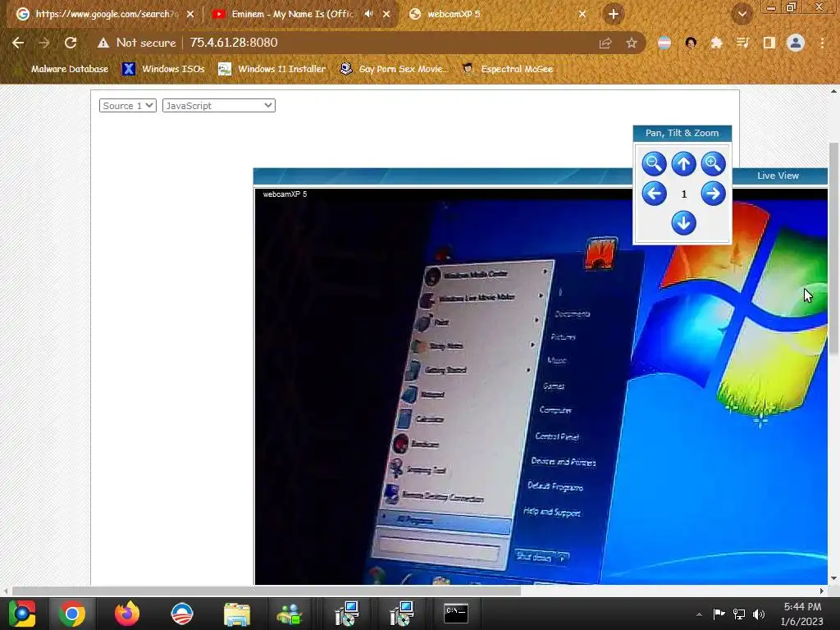Open the tab search chevron

coord(742,14)
